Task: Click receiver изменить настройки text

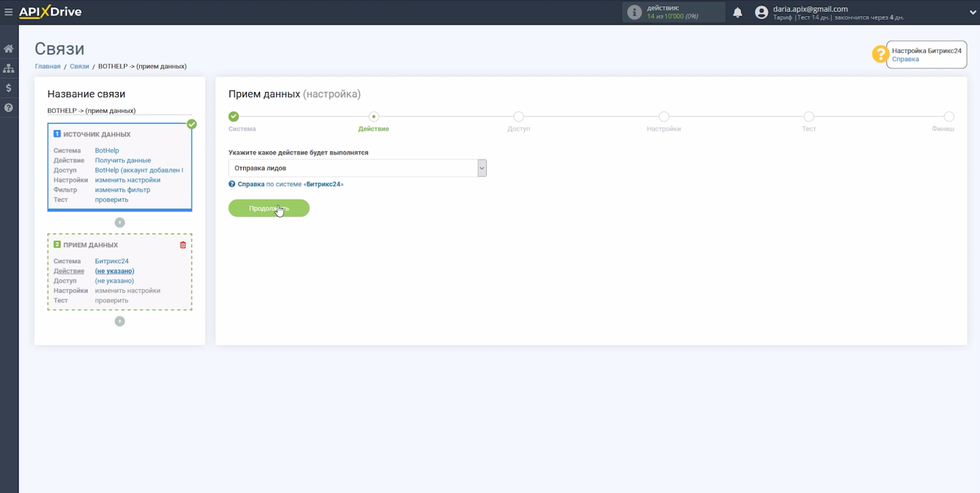Action: click(128, 290)
